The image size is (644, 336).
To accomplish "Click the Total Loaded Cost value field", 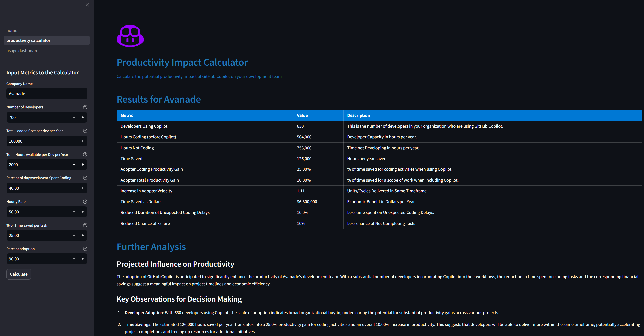I will (x=38, y=141).
